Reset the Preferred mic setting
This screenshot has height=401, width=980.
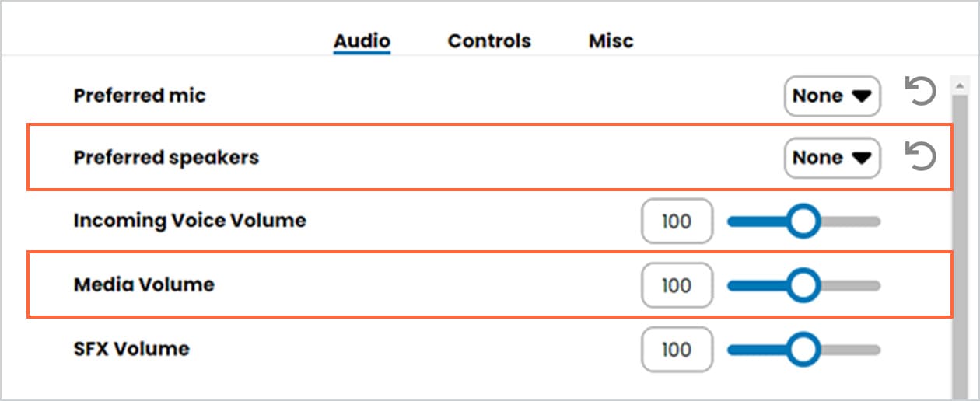point(920,94)
